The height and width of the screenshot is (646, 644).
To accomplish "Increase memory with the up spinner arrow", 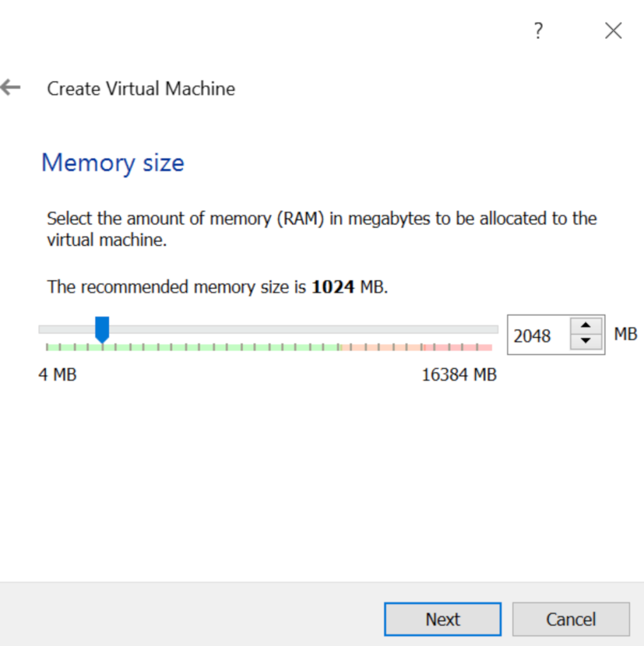I will coord(586,326).
